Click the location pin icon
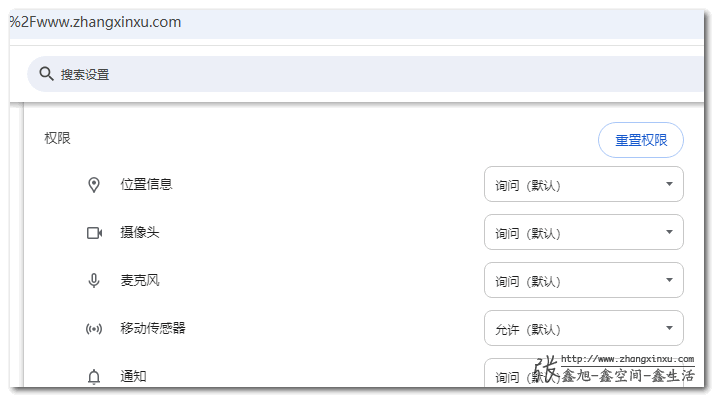The height and width of the screenshot is (398, 715). [94, 185]
